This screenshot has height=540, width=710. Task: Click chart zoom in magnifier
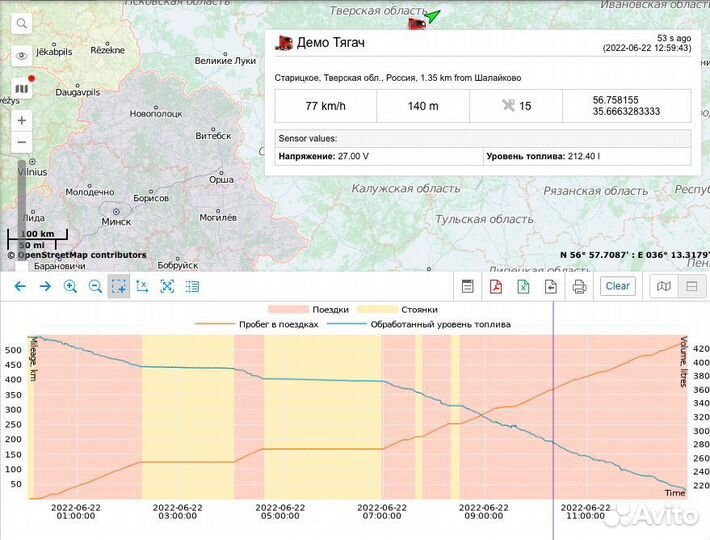(x=70, y=286)
